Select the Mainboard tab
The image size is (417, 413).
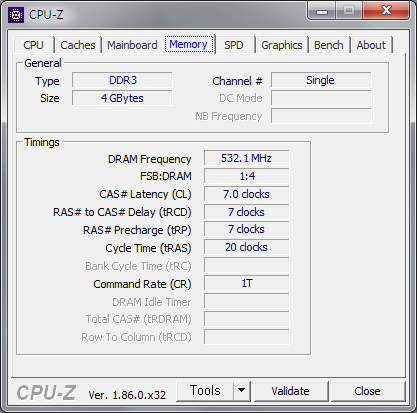tap(132, 45)
